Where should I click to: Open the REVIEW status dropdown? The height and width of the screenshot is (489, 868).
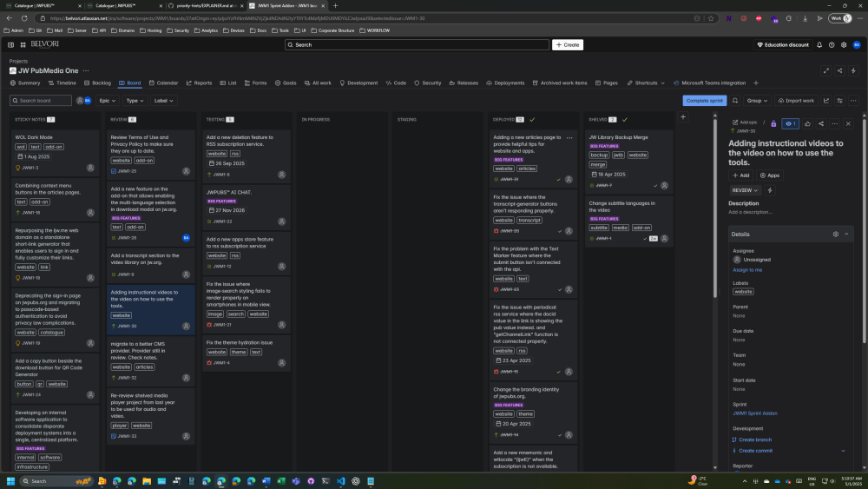pyautogui.click(x=745, y=190)
